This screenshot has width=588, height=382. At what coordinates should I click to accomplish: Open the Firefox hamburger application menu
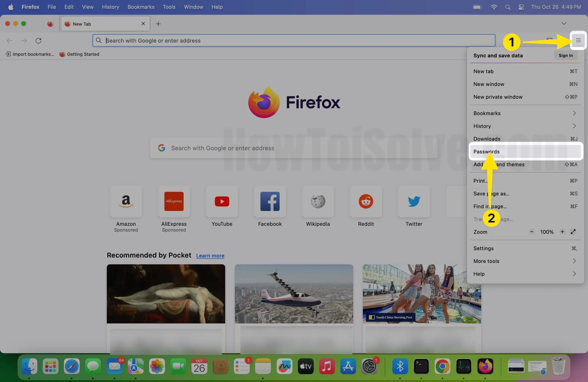(x=578, y=40)
